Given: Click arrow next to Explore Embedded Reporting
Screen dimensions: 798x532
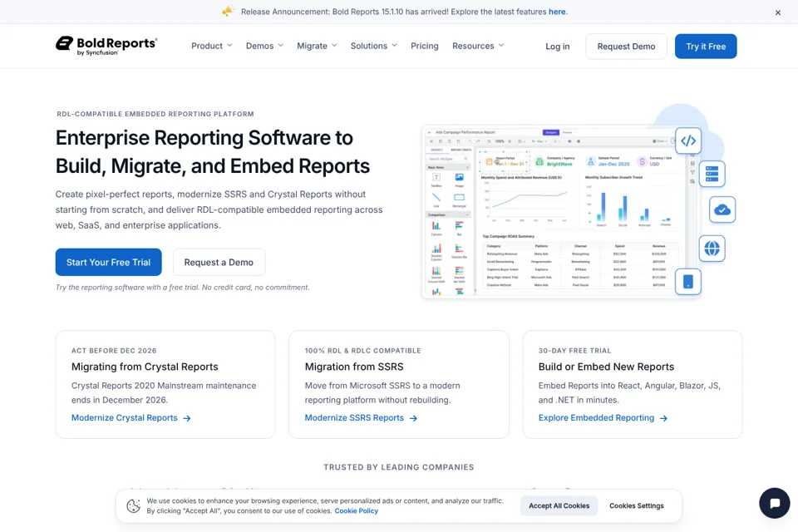Looking at the screenshot, I should coord(663,418).
